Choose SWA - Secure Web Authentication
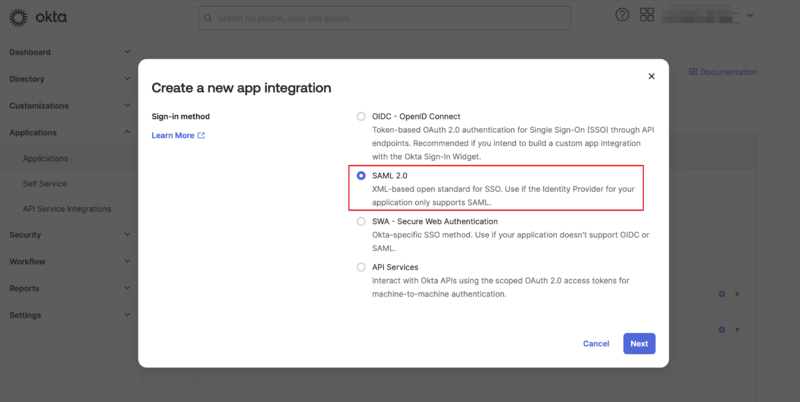 pos(361,221)
